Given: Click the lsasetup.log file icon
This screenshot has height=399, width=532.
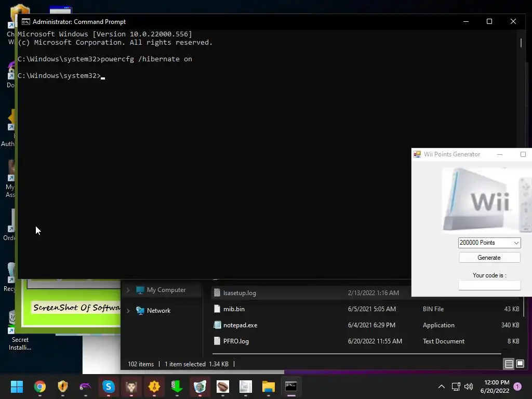Looking at the screenshot, I should tap(217, 293).
